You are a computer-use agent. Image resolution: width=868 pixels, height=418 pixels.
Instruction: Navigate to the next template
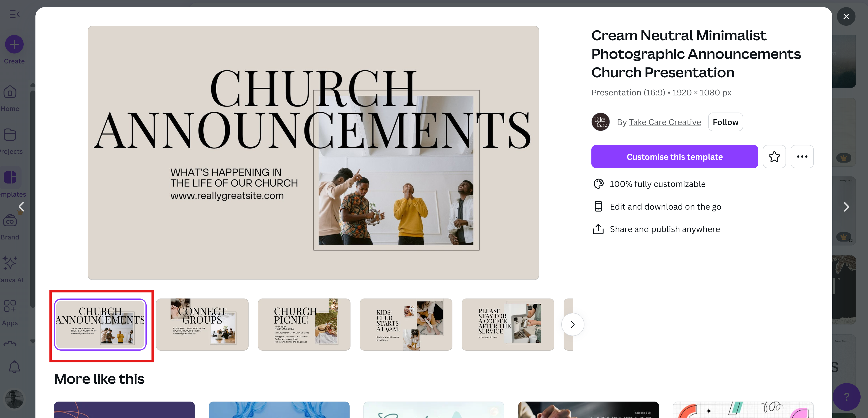(846, 207)
